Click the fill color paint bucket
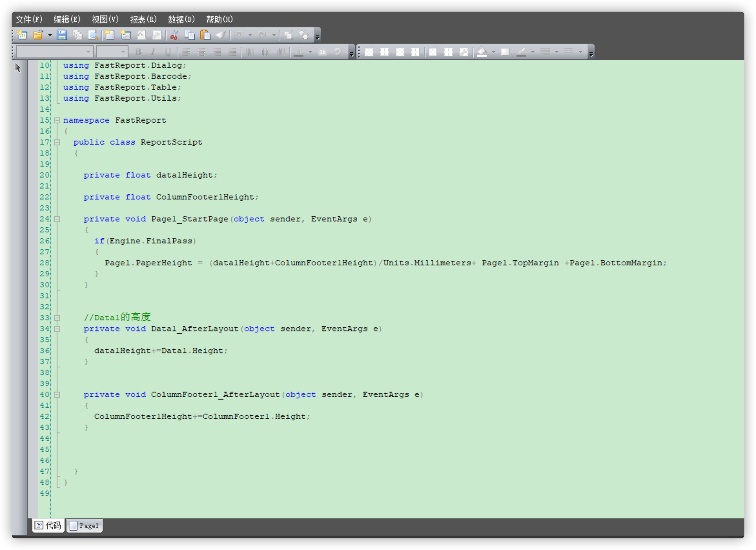 pos(482,52)
